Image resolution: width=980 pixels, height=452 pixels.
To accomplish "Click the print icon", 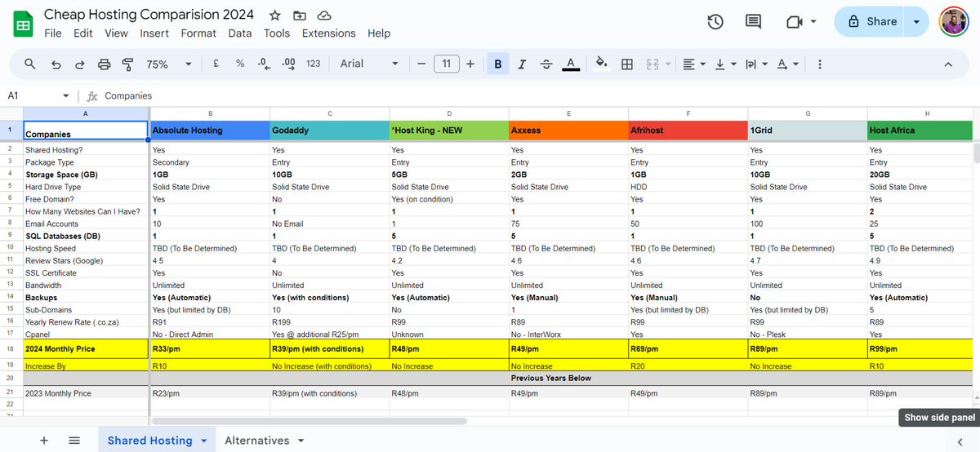I will pos(104,64).
